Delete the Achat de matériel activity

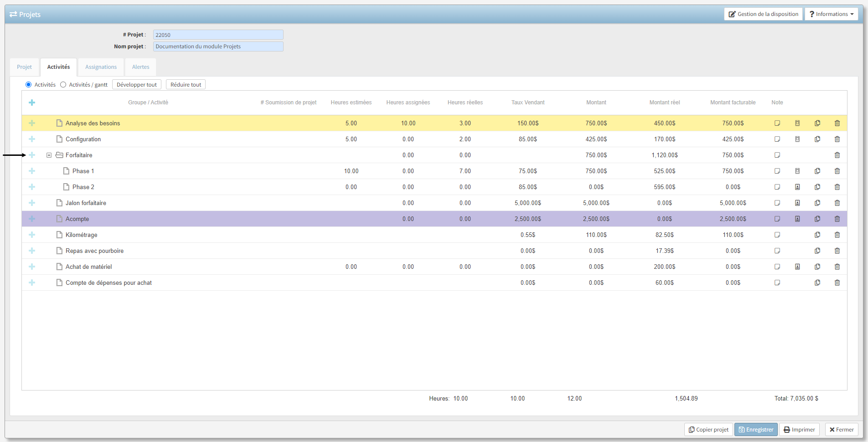pyautogui.click(x=837, y=267)
